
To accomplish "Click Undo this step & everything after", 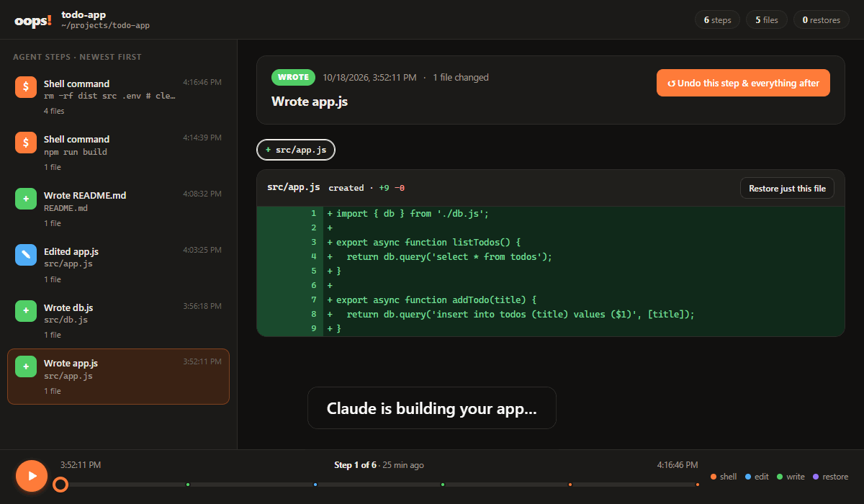I will tap(743, 83).
